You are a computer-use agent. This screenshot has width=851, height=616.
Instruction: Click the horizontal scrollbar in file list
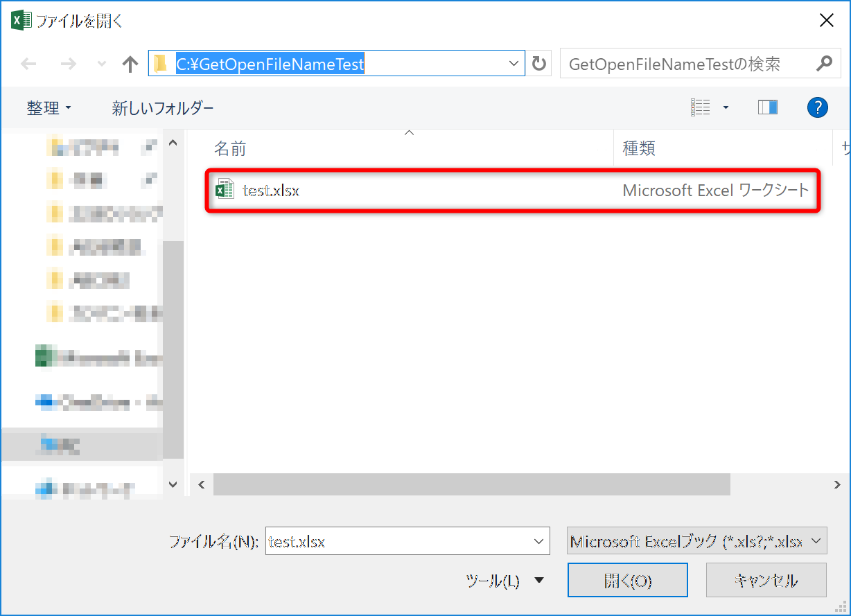[471, 484]
